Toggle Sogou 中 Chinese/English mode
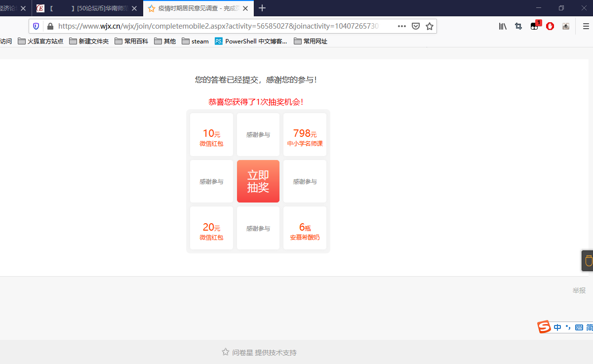Screen dimensions: 593x364 [557, 327]
